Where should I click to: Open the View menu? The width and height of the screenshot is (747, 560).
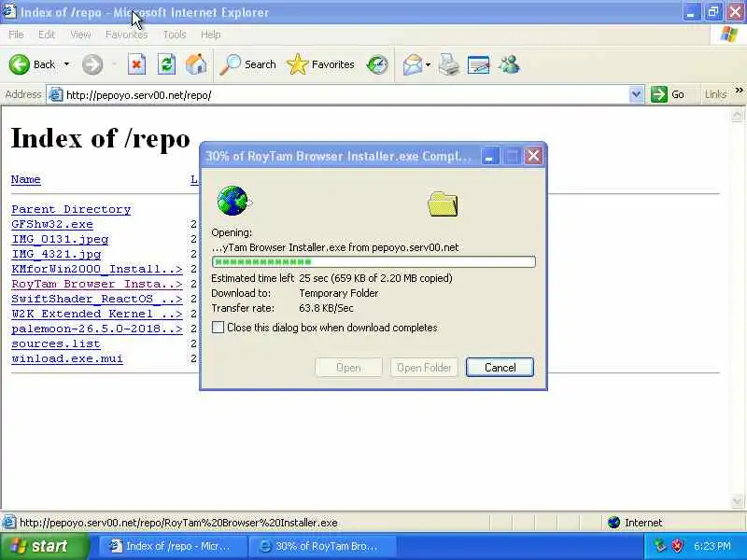tap(80, 35)
